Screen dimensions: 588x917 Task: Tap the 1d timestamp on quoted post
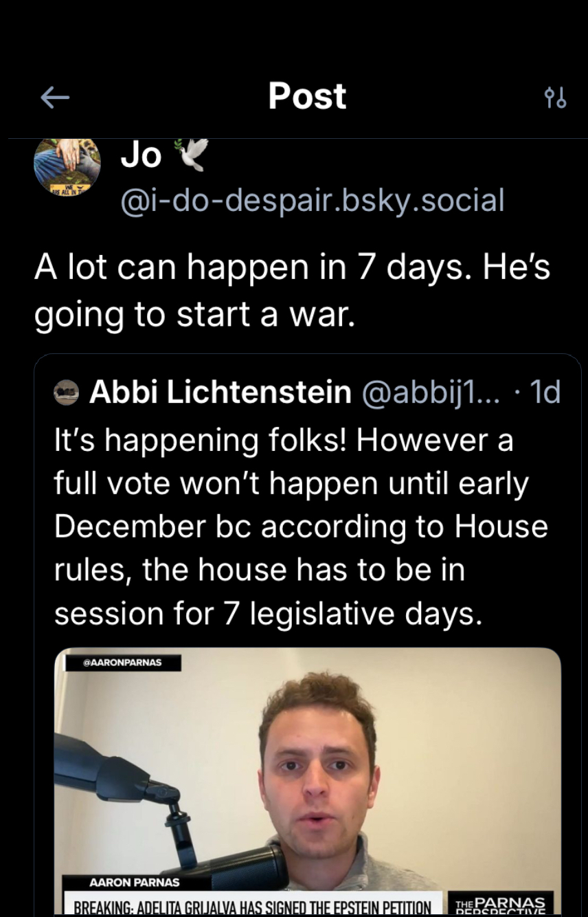546,393
